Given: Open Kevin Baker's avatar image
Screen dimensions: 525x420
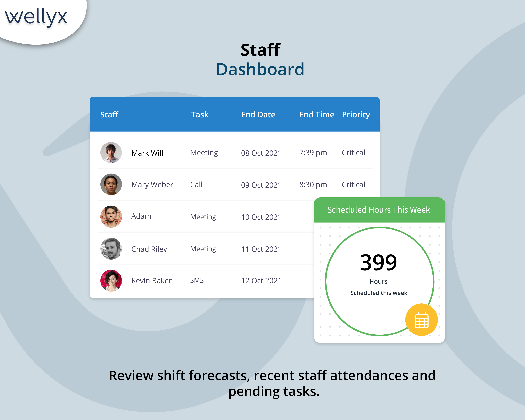Looking at the screenshot, I should tap(111, 280).
